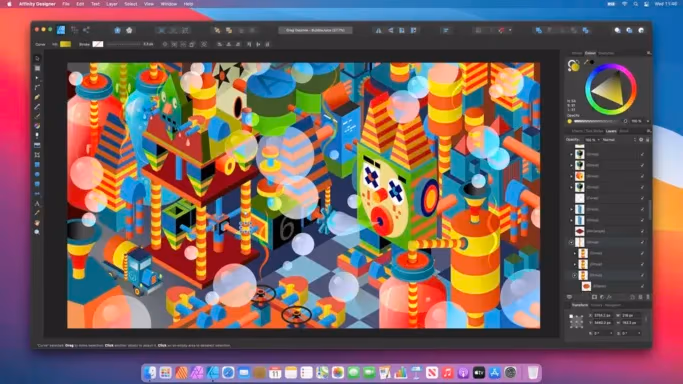Select the Zoom magnifier tool
This screenshot has height=384, width=683.
[x=37, y=232]
